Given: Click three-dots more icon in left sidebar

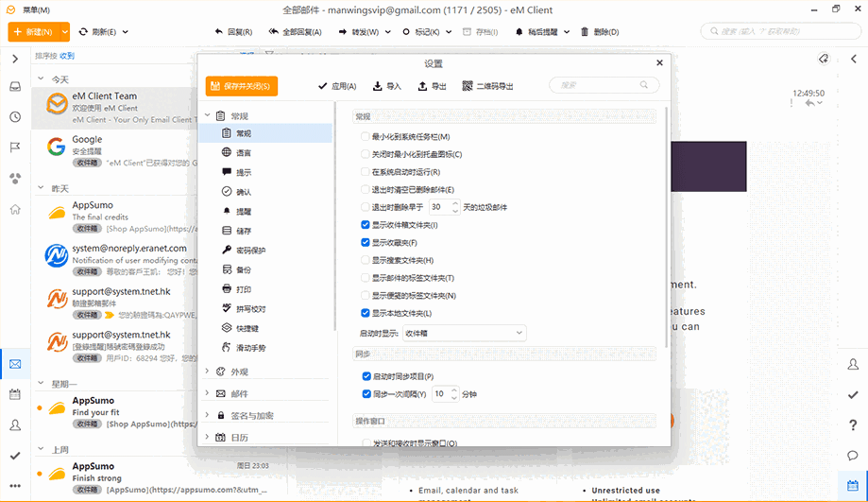Looking at the screenshot, I should (x=15, y=486).
